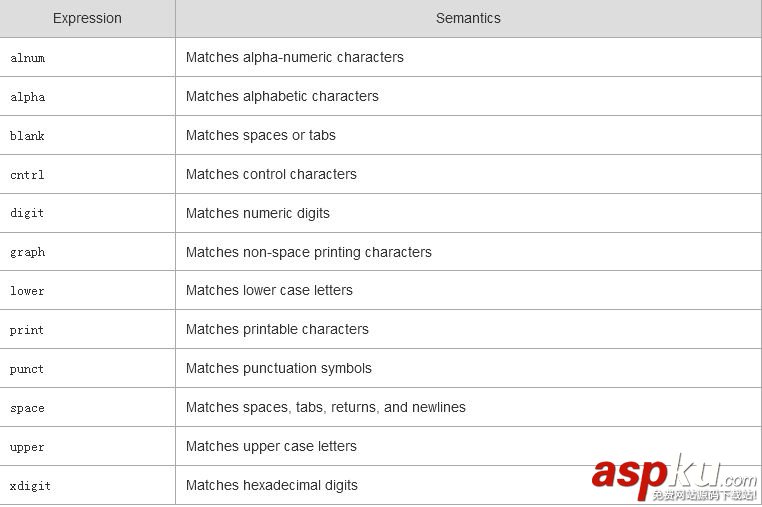
Task: Click "Matches non-space printing characters" description
Action: pos(309,252)
